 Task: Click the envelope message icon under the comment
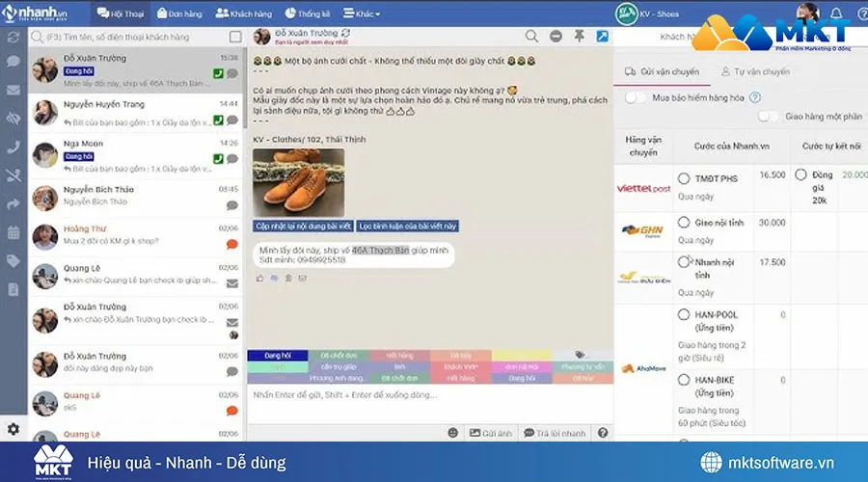302,279
